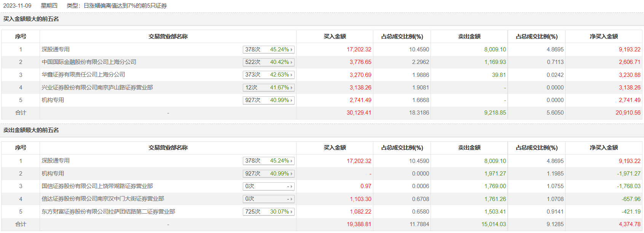Select the 20,910.56 net buy total cell
Viewport: 644px width, 233px height.
628,113
